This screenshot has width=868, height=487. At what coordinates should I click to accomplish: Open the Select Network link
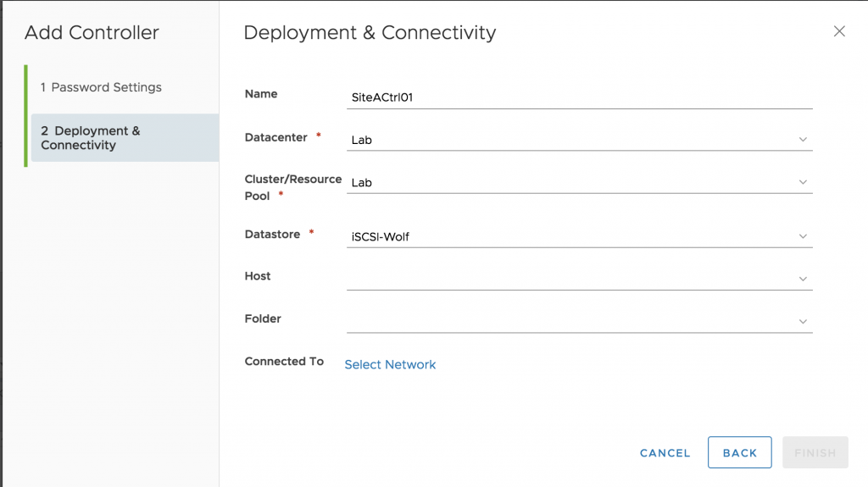[390, 365]
